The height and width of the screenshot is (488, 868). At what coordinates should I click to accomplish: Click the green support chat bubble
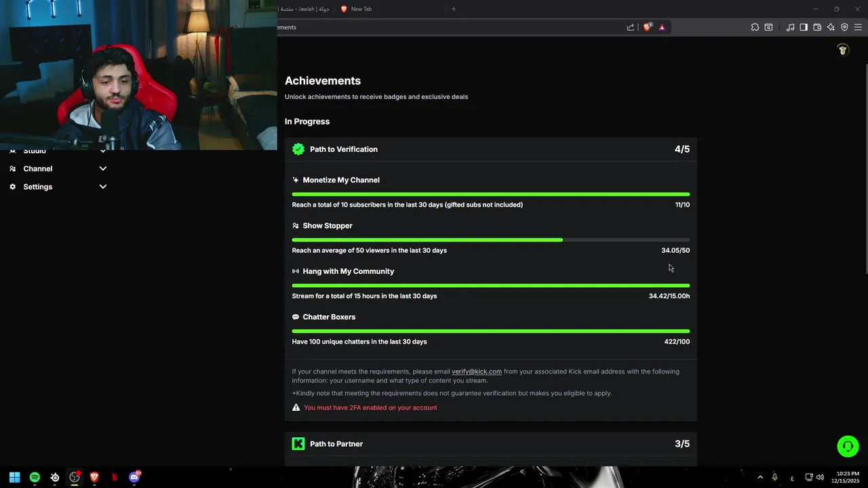(x=848, y=446)
